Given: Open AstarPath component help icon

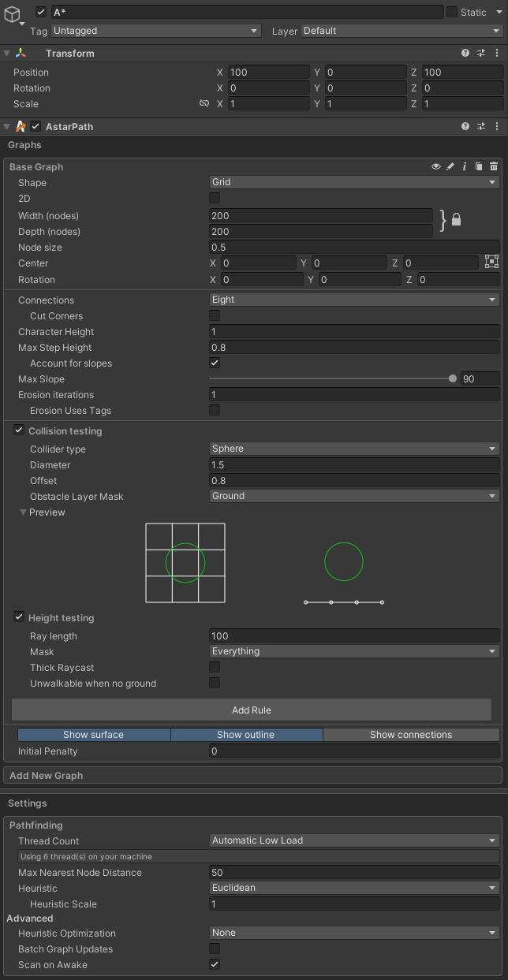Looking at the screenshot, I should 465,126.
